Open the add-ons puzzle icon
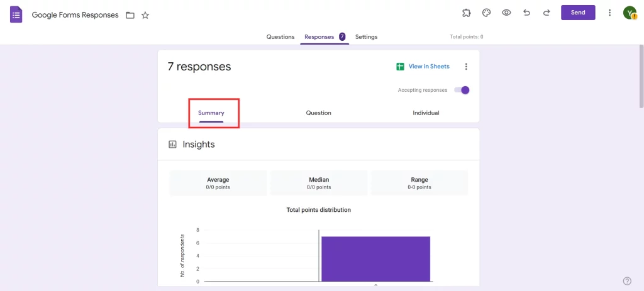644x291 pixels. (x=466, y=13)
